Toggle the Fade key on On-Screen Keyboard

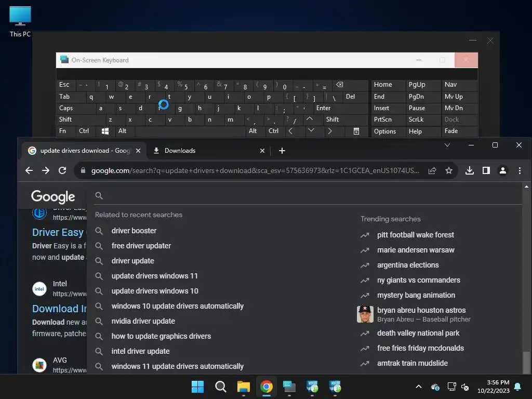click(460, 131)
